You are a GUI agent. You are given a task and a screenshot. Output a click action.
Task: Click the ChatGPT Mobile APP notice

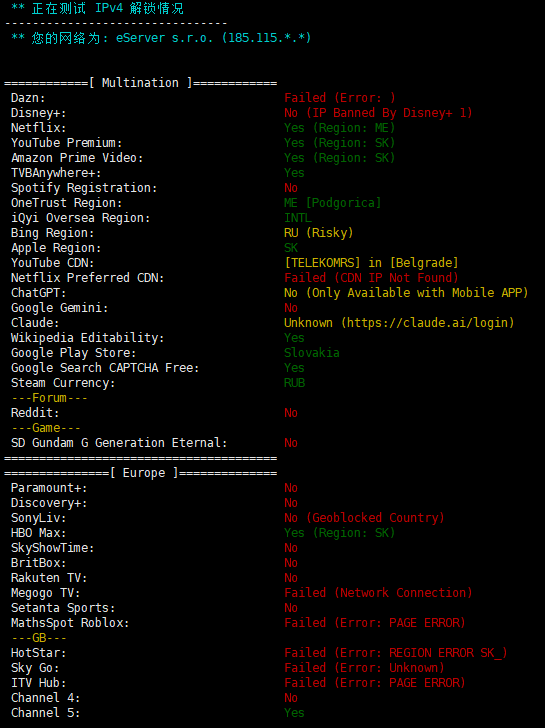coord(406,293)
